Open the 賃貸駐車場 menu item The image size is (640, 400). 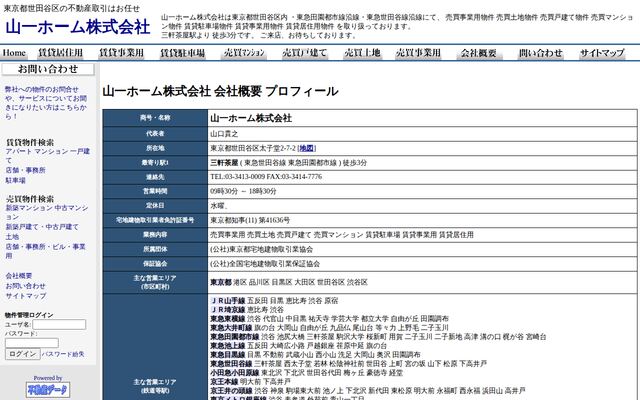pos(182,53)
